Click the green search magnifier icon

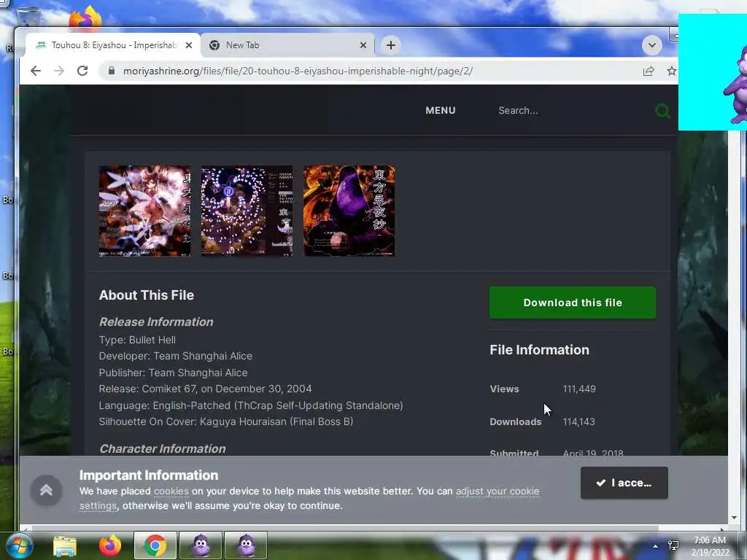coord(662,111)
